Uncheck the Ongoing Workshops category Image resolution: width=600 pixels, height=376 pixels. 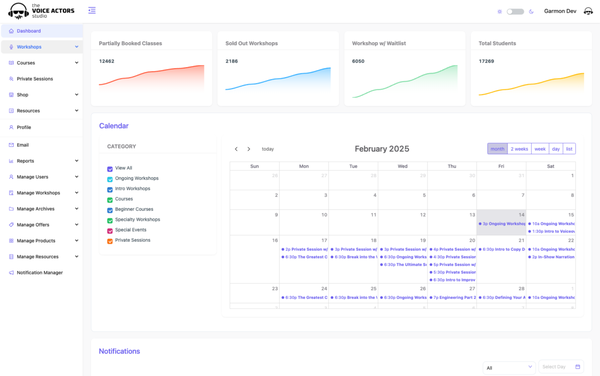tap(110, 179)
